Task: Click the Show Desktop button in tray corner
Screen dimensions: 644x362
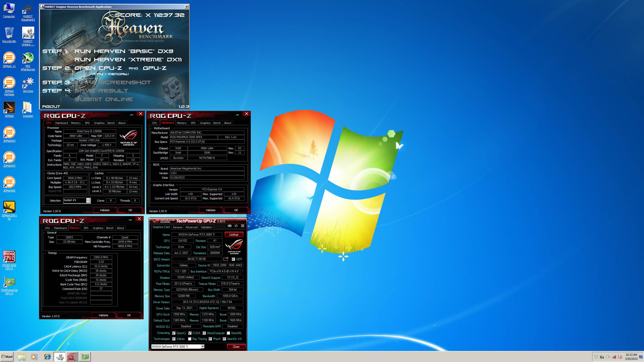Action: point(641,357)
